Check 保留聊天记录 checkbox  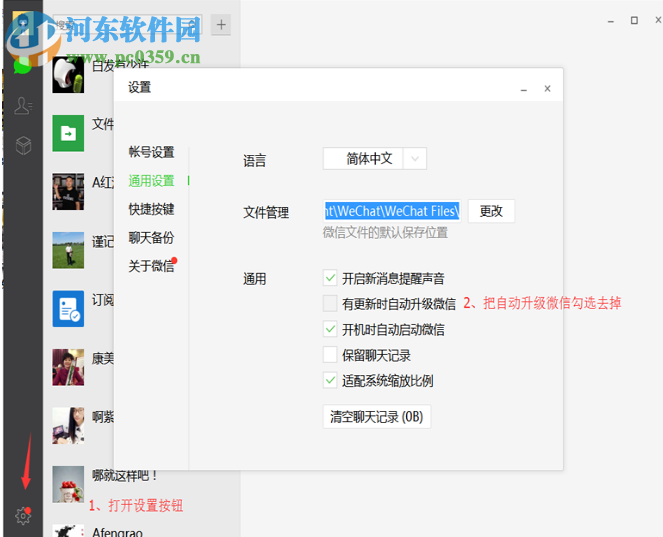pyautogui.click(x=330, y=355)
